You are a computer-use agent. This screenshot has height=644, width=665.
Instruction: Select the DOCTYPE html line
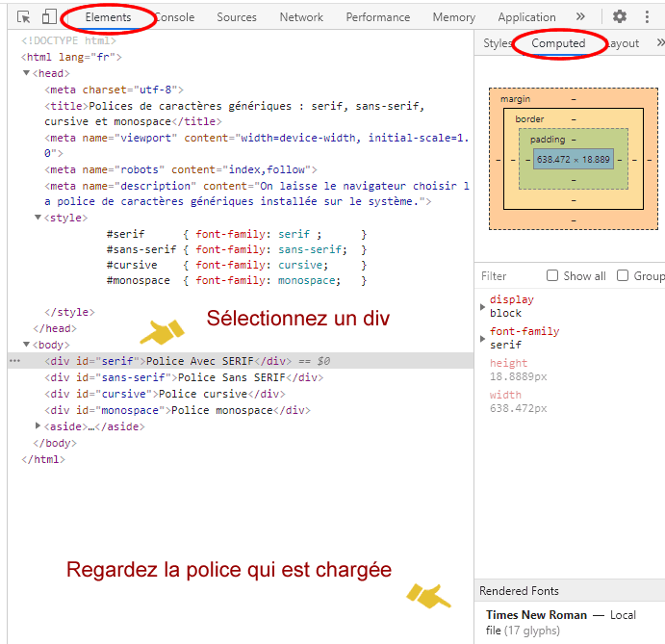[68, 40]
